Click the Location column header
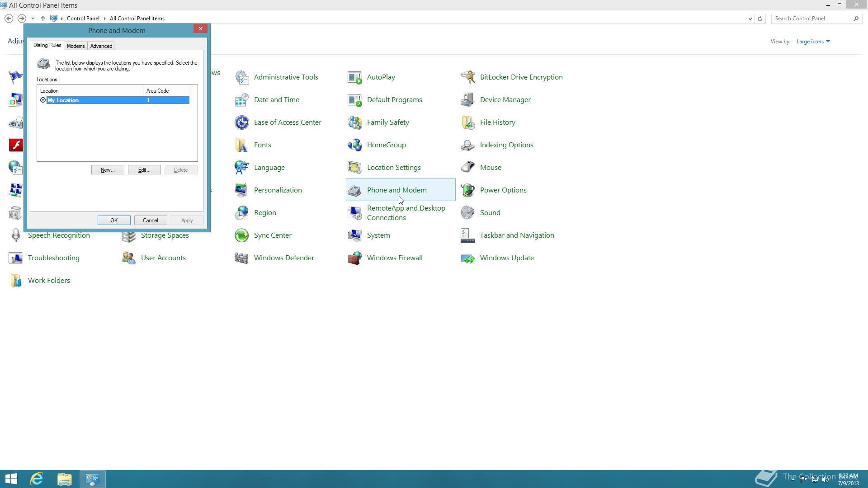868x488 pixels. [90, 91]
